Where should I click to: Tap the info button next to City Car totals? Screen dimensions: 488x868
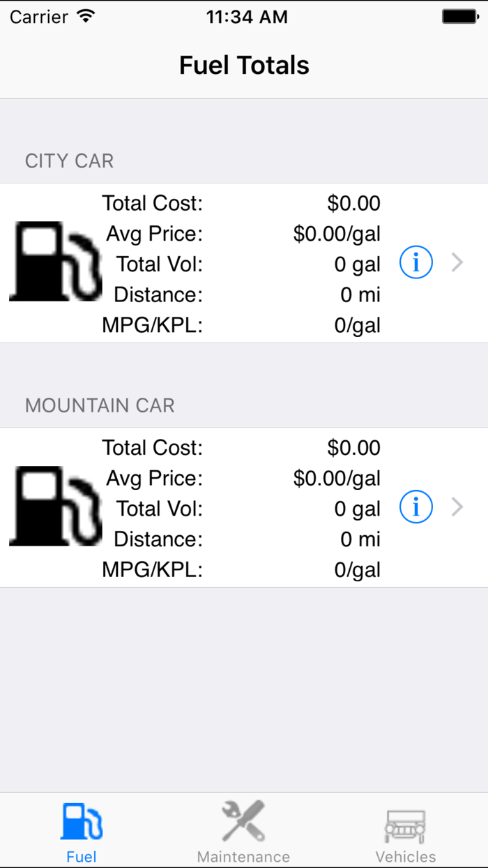tap(415, 262)
